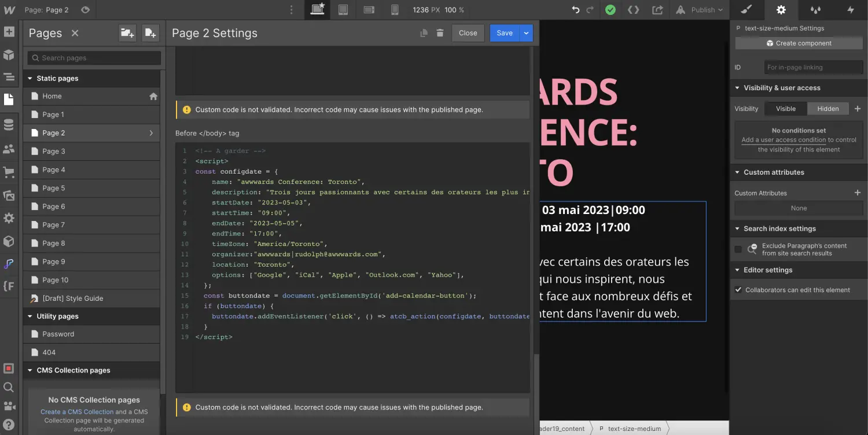Open the CMS database panel
Screen dimensions: 868x435
9,124
